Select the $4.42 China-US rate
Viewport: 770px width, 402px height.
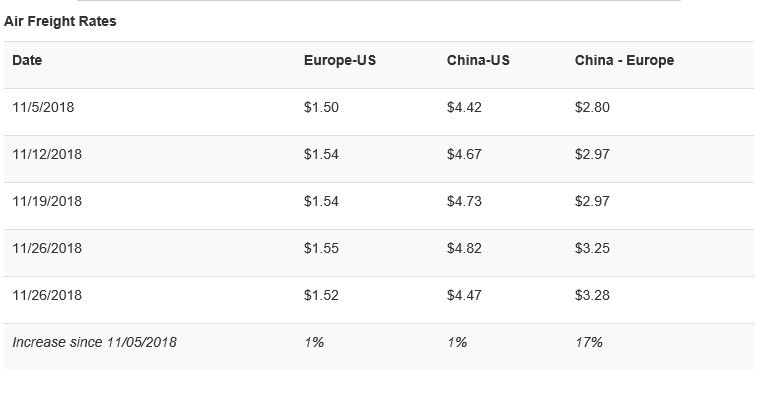[464, 107]
